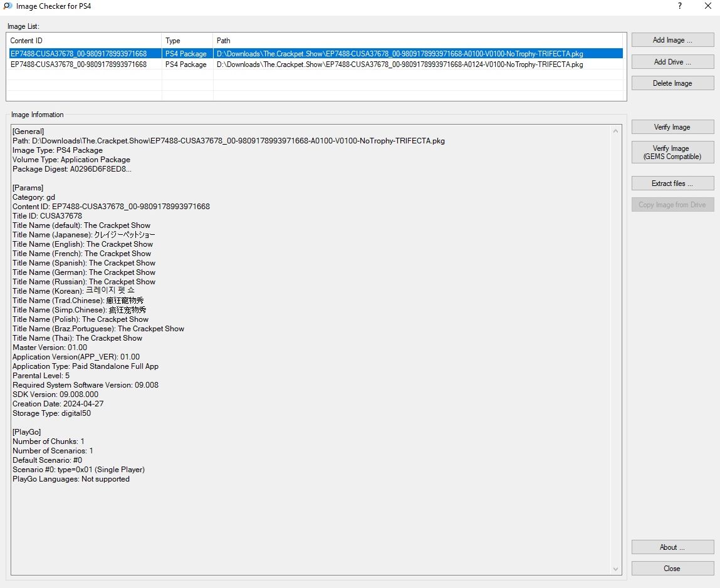Click the Title ID: CUSA37678 line
This screenshot has width=720, height=588.
click(47, 216)
